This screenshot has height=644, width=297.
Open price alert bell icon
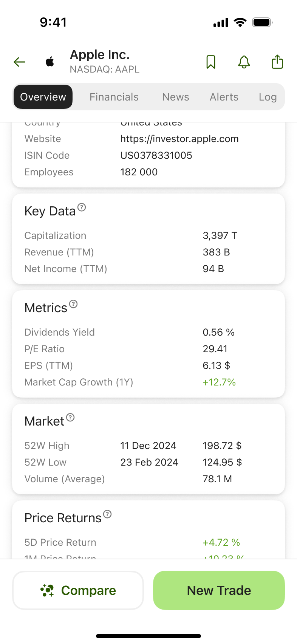[244, 62]
